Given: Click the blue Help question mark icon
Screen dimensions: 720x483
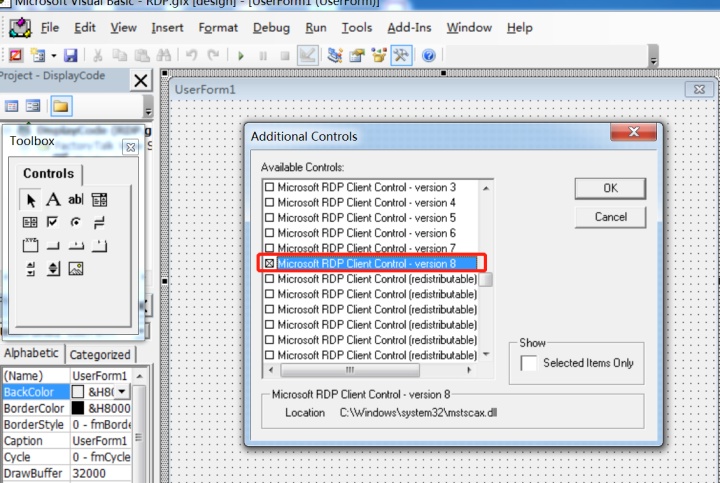Looking at the screenshot, I should [x=428, y=56].
